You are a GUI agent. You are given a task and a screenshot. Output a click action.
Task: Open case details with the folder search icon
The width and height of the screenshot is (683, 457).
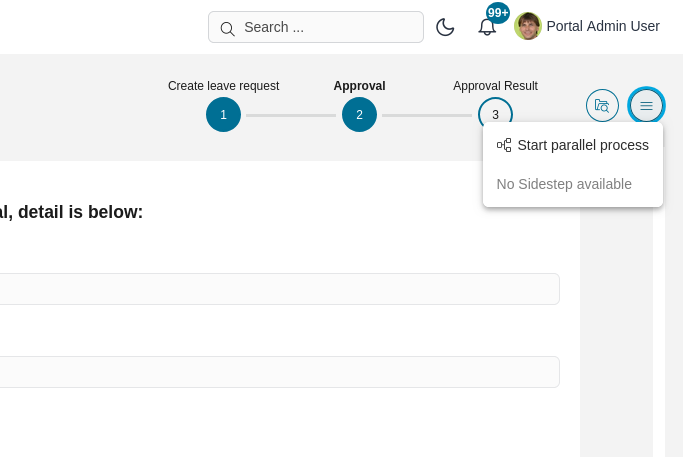(602, 106)
